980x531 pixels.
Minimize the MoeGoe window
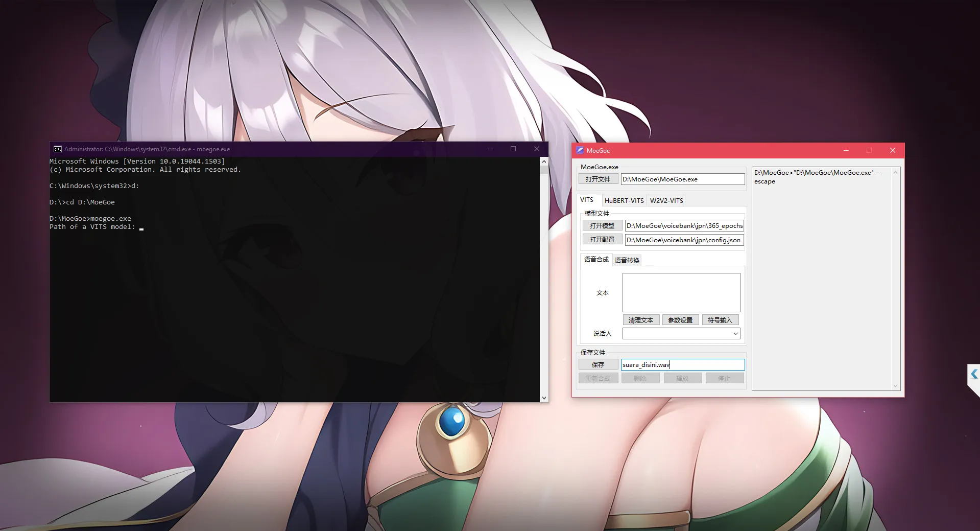click(846, 150)
